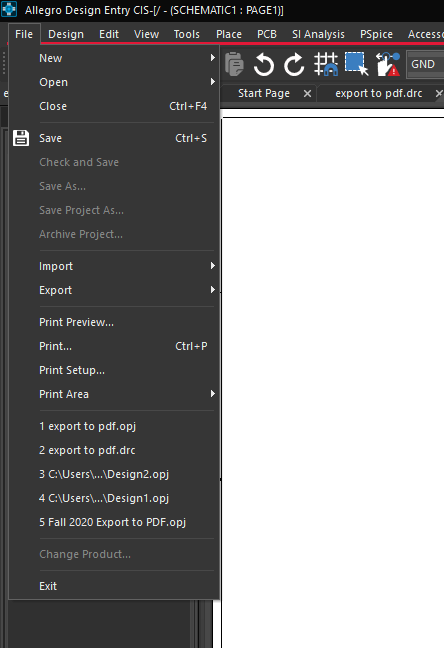
Task: Click the drag connected object warning icon
Action: pyautogui.click(x=388, y=64)
